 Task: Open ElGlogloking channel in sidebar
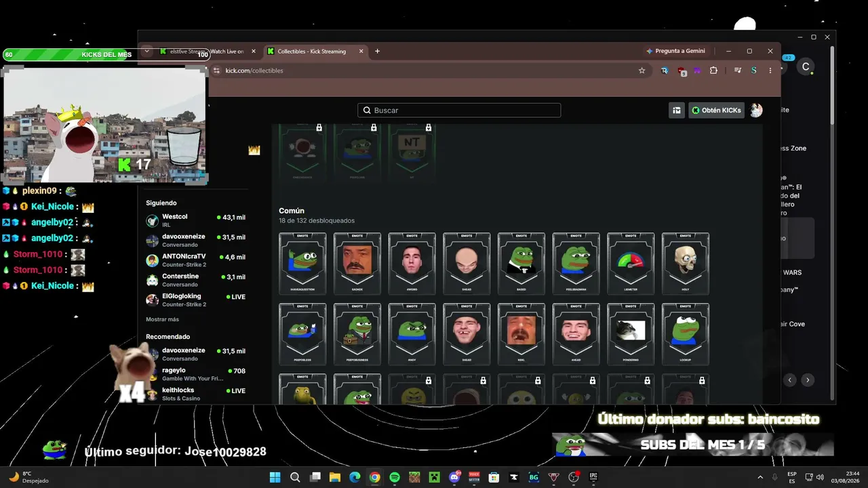pos(196,300)
